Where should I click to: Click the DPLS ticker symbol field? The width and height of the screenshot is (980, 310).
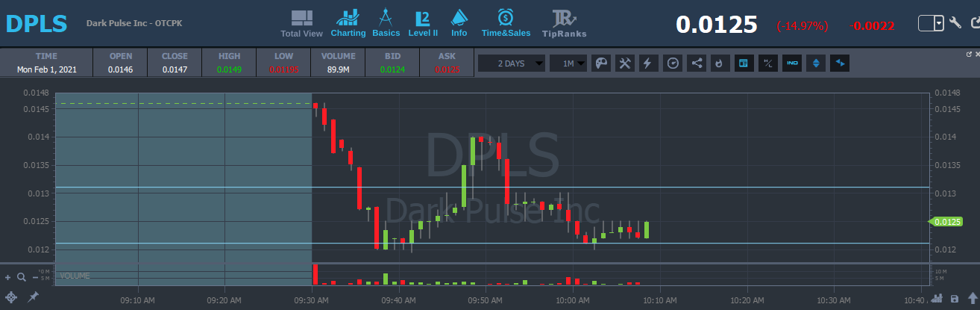[x=37, y=23]
